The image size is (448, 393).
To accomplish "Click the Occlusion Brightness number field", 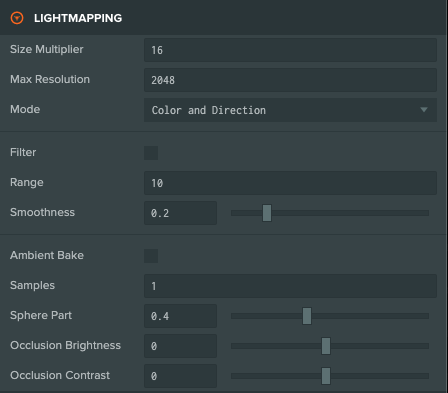I will click(x=180, y=346).
